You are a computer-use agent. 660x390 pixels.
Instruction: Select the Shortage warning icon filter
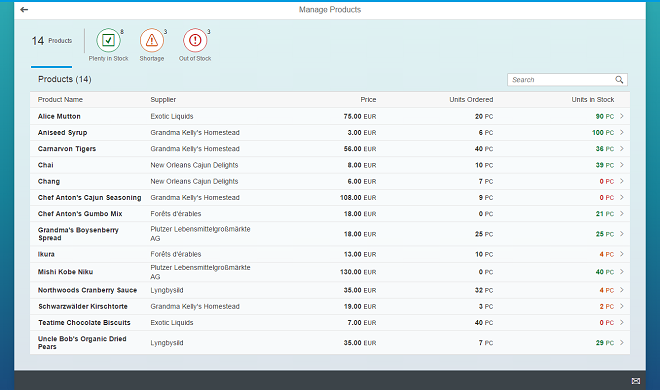tap(152, 40)
